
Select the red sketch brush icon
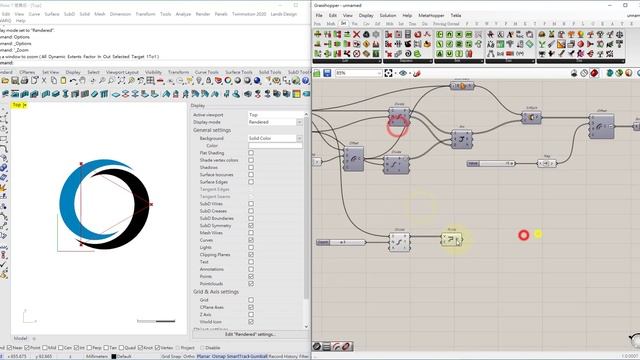(416, 73)
